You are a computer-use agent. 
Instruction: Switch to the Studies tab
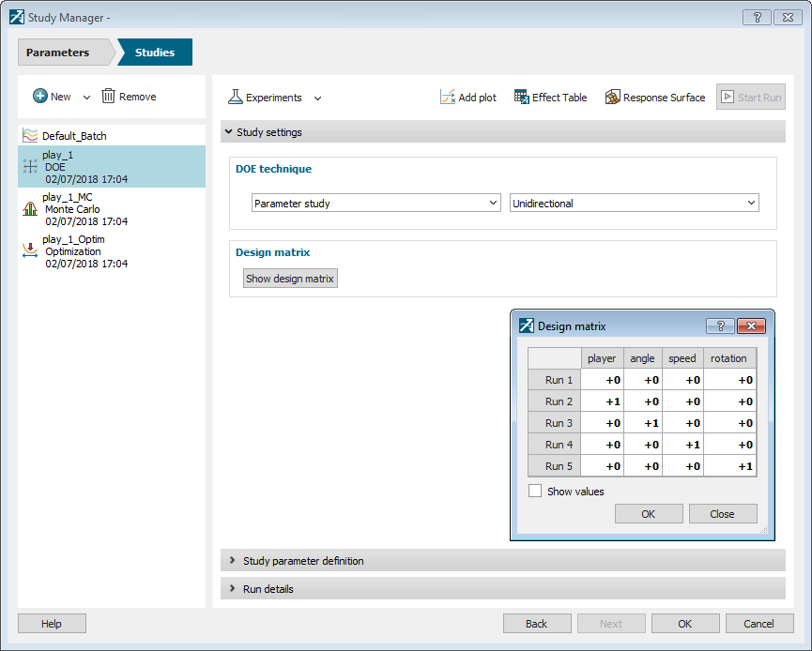click(x=155, y=53)
